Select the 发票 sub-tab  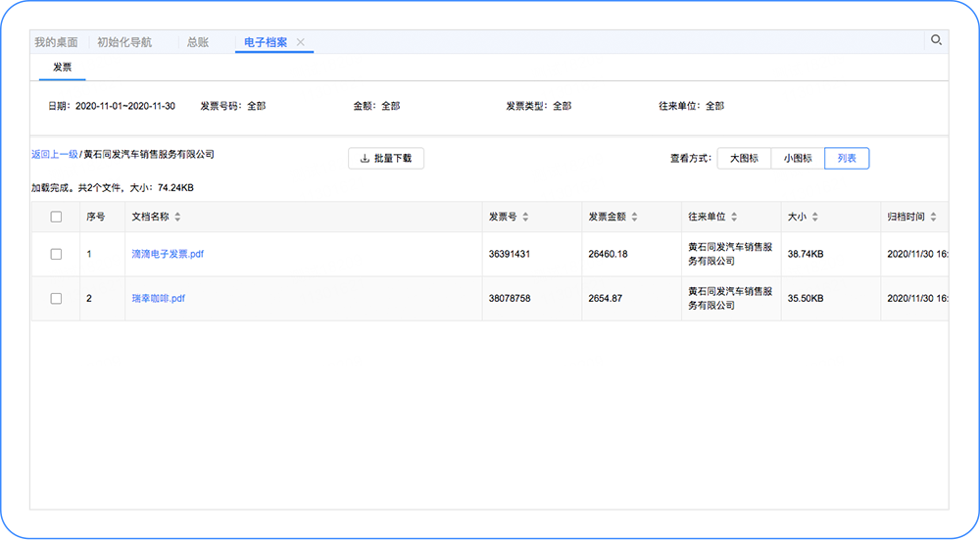pyautogui.click(x=63, y=68)
